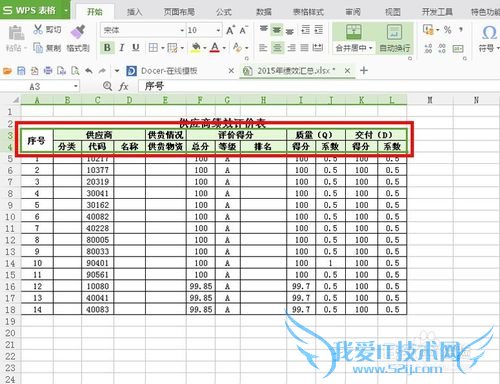Click the Copy (复制) icon
Screen dimensions: 500x384
point(38,48)
